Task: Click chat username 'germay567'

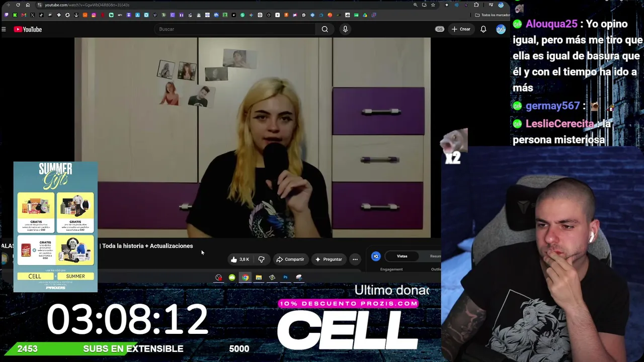Action: pos(552,106)
